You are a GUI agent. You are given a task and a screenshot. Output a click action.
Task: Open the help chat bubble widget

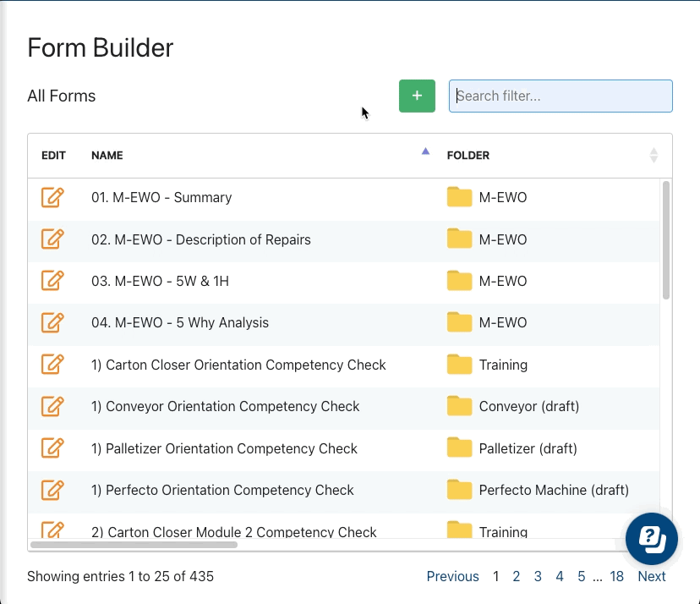652,538
